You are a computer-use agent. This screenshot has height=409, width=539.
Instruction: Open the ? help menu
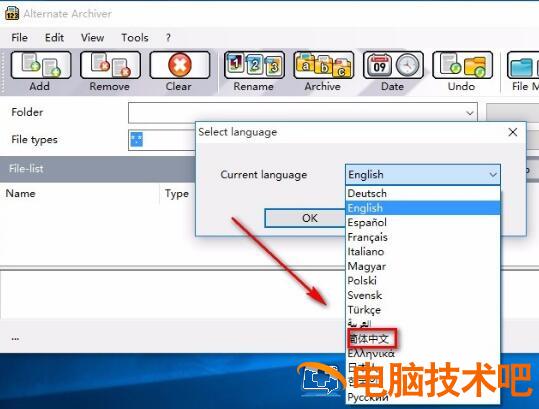click(168, 37)
